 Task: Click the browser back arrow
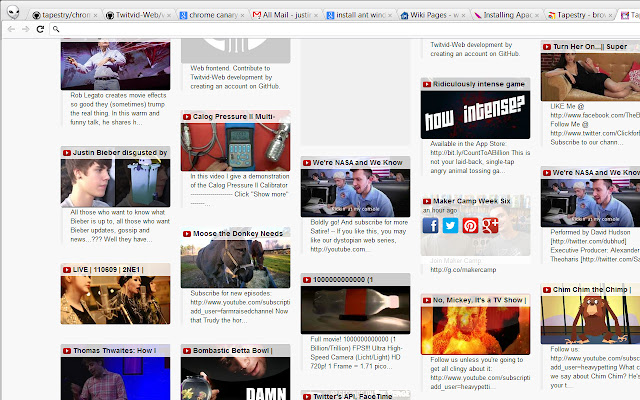click(x=11, y=29)
